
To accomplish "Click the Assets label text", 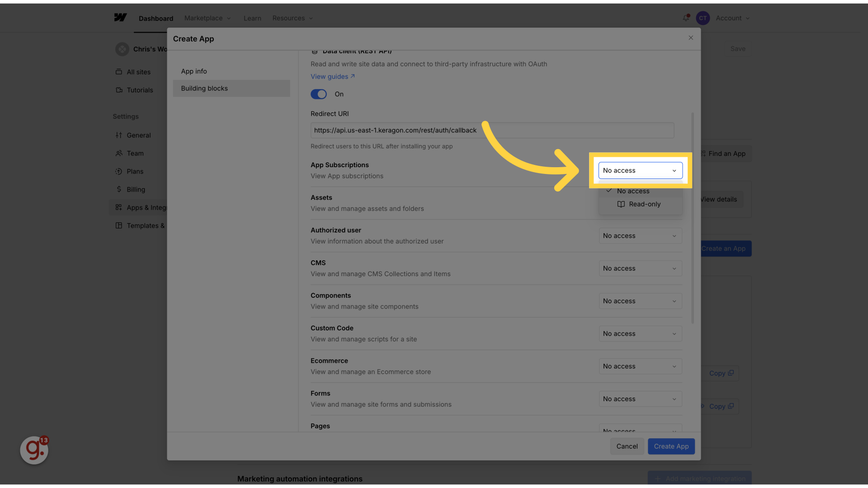I will [x=321, y=197].
